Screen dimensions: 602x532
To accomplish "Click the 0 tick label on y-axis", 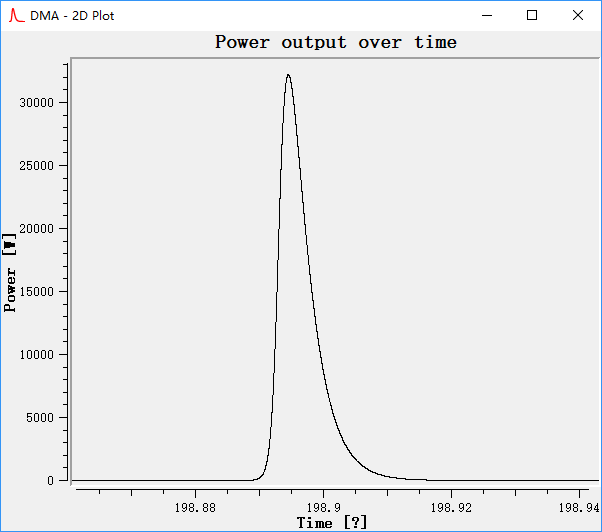I will click(50, 481).
